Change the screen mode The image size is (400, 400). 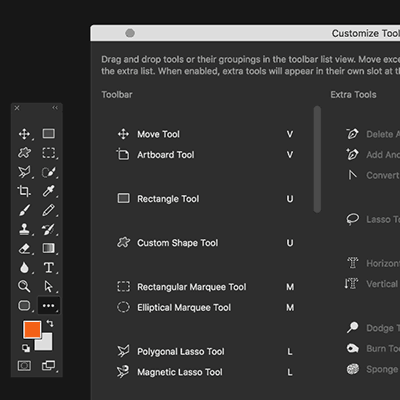(49, 366)
